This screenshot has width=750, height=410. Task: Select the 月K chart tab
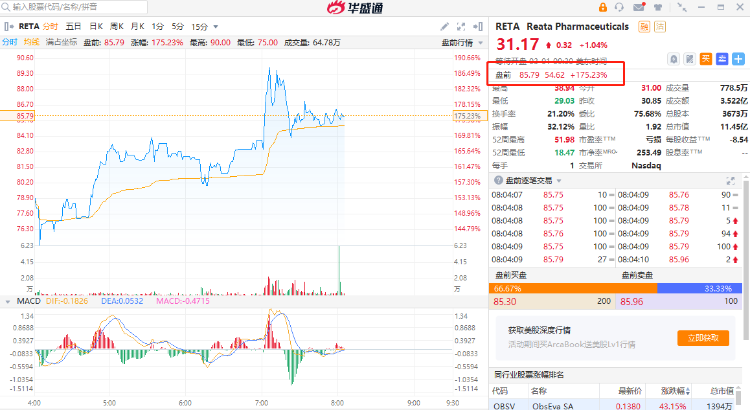[137, 26]
